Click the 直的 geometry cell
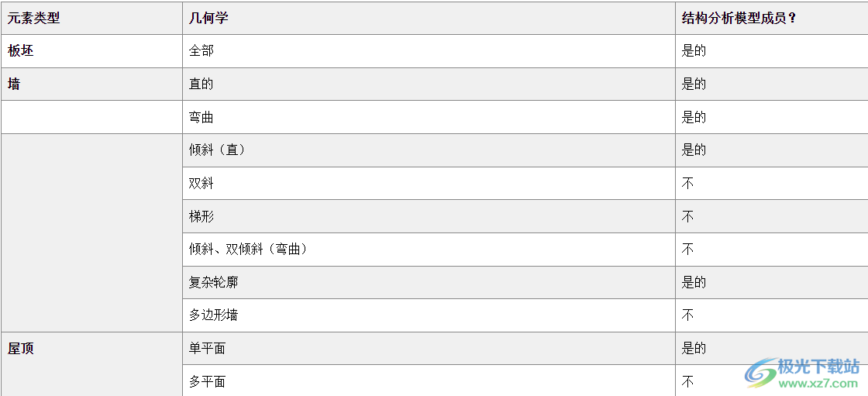 pos(201,84)
